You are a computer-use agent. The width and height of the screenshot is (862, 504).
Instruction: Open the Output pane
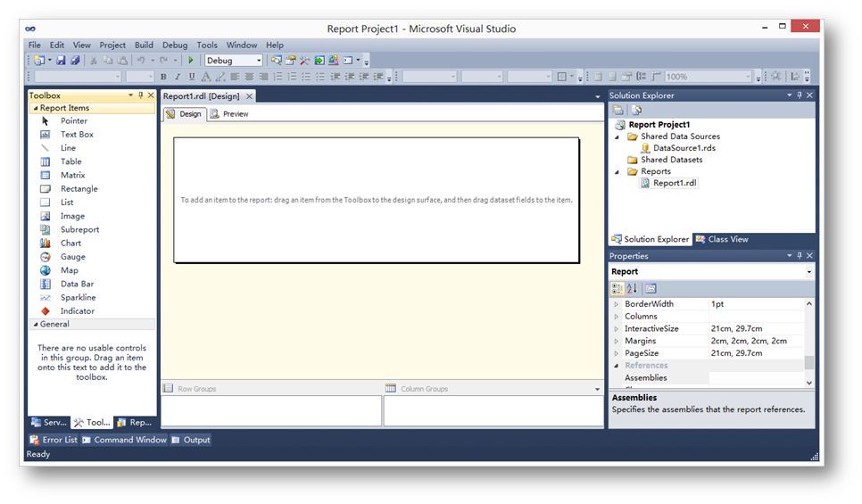click(191, 440)
